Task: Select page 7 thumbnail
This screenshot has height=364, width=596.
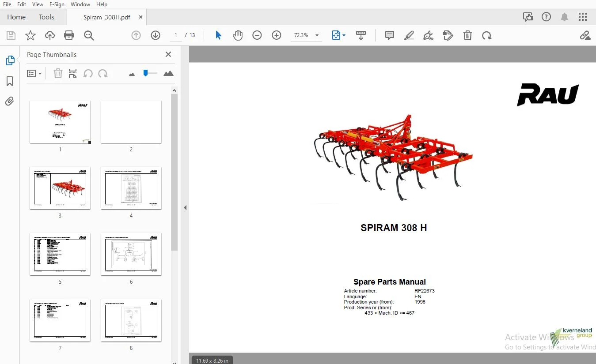Action: [x=60, y=320]
